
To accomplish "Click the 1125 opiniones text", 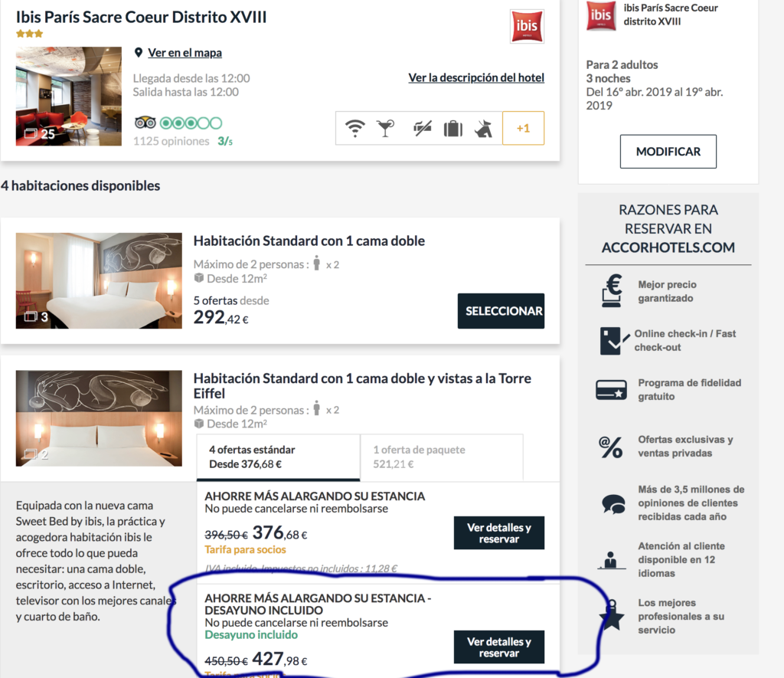I will click(x=171, y=141).
